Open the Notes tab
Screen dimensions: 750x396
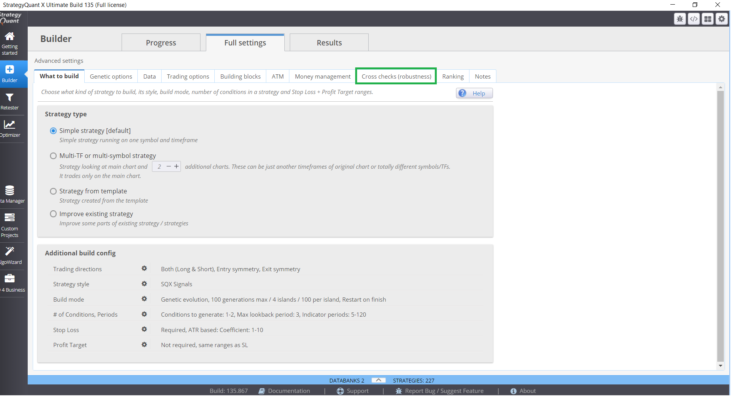point(483,77)
